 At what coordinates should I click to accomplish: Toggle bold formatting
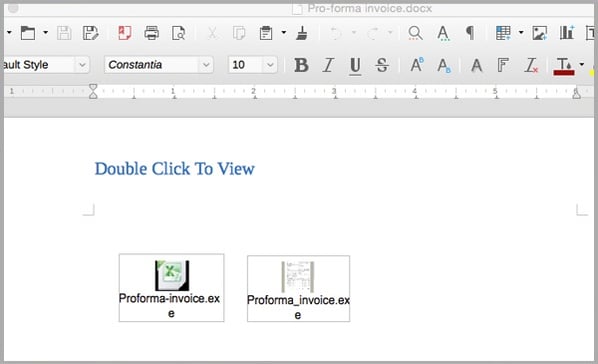[x=301, y=65]
